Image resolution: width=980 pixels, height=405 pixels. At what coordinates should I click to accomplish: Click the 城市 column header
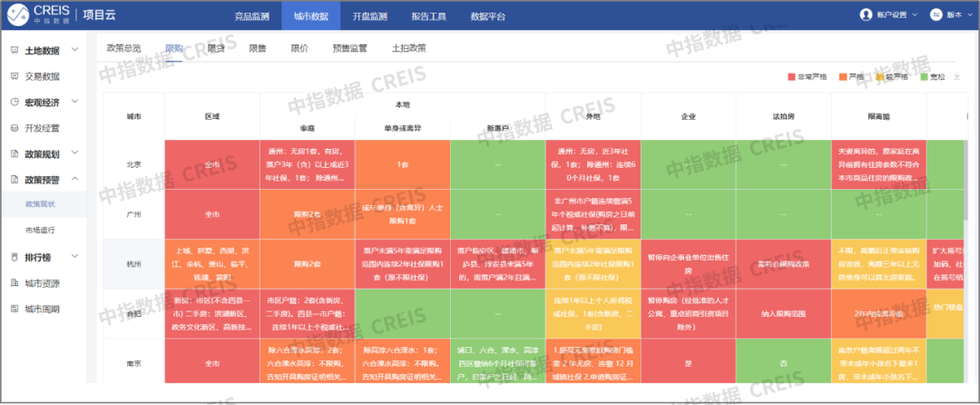[133, 117]
